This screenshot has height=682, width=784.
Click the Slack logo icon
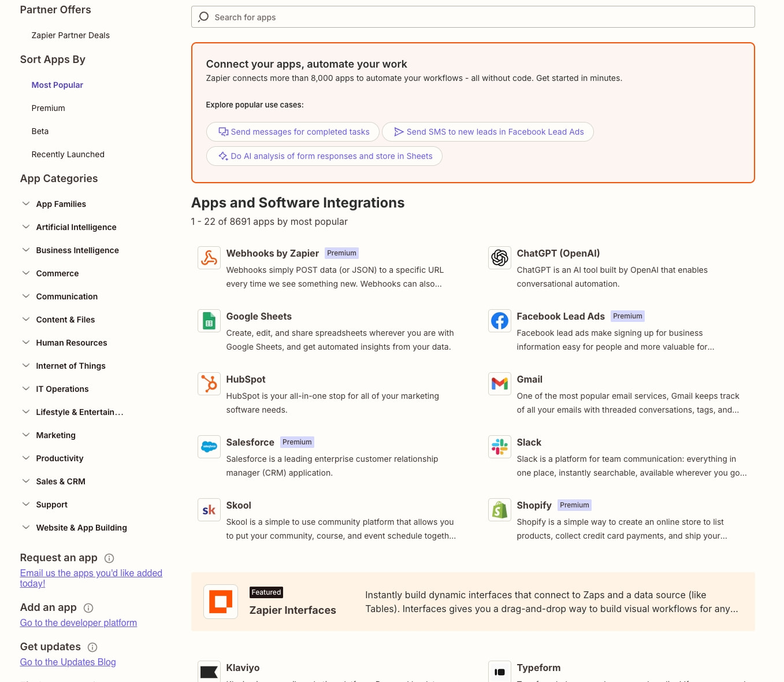pyautogui.click(x=500, y=447)
